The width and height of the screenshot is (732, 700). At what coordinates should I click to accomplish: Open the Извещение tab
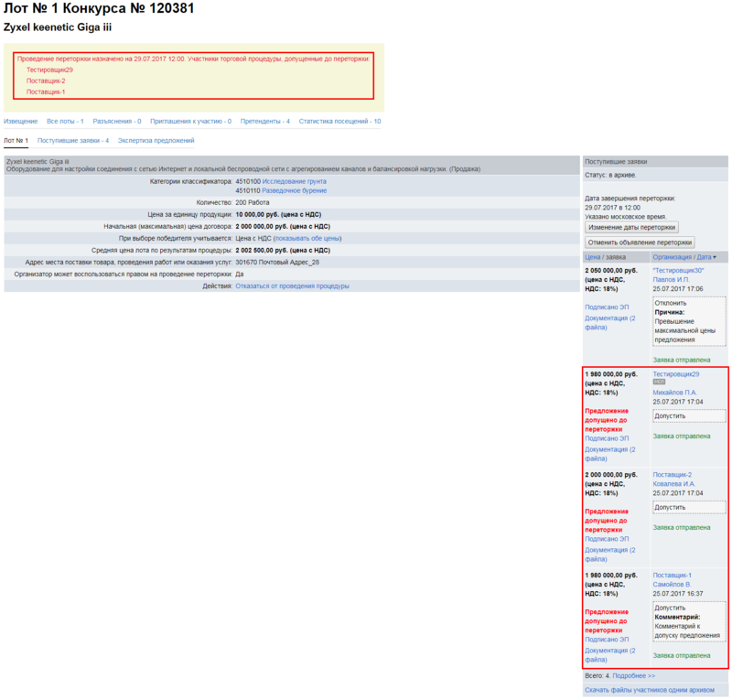click(x=21, y=121)
